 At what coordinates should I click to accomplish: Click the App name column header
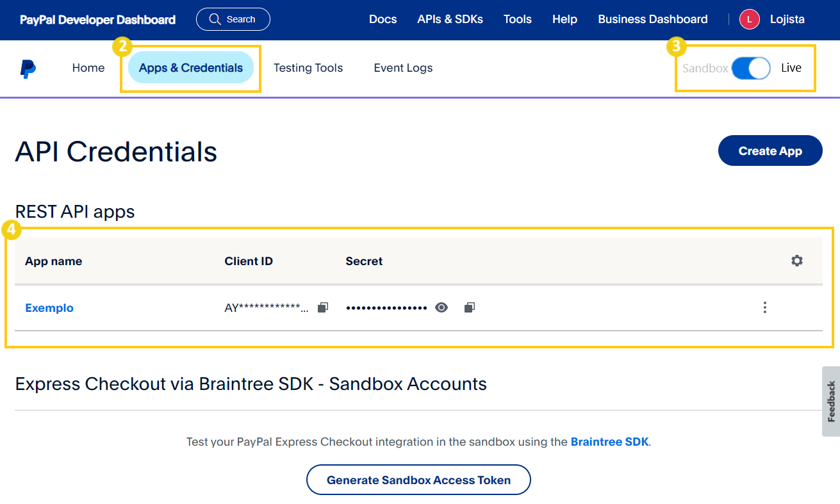pyautogui.click(x=54, y=261)
